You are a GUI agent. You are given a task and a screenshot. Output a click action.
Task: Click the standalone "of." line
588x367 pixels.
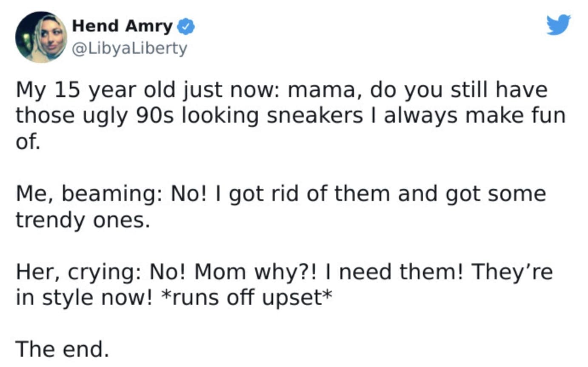[x=28, y=142]
